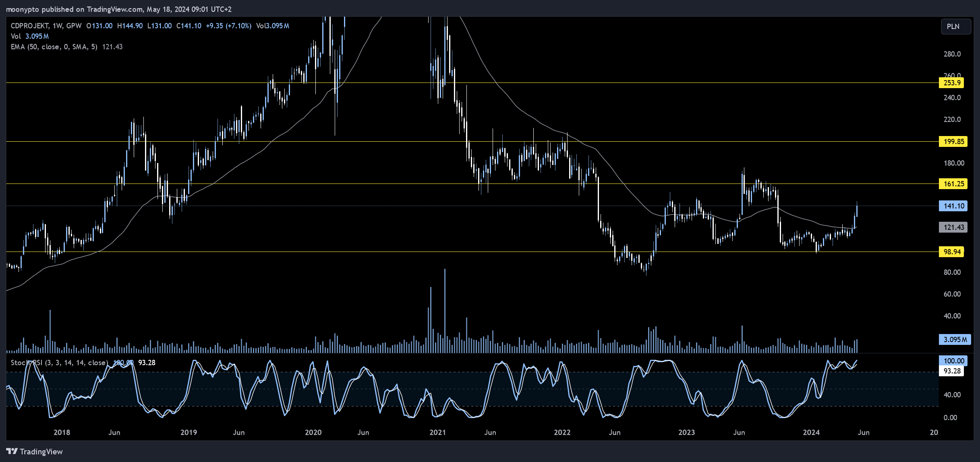Click the 98.94 yellow price label
The image size is (980, 462).
pos(952,252)
